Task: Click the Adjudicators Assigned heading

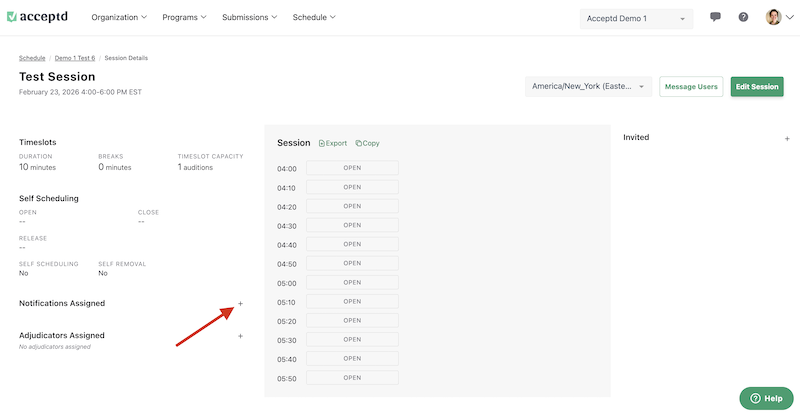Action: 62,335
